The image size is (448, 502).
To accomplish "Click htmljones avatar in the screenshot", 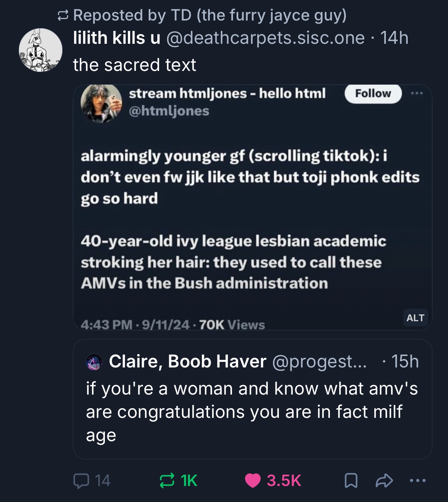I will (x=101, y=103).
